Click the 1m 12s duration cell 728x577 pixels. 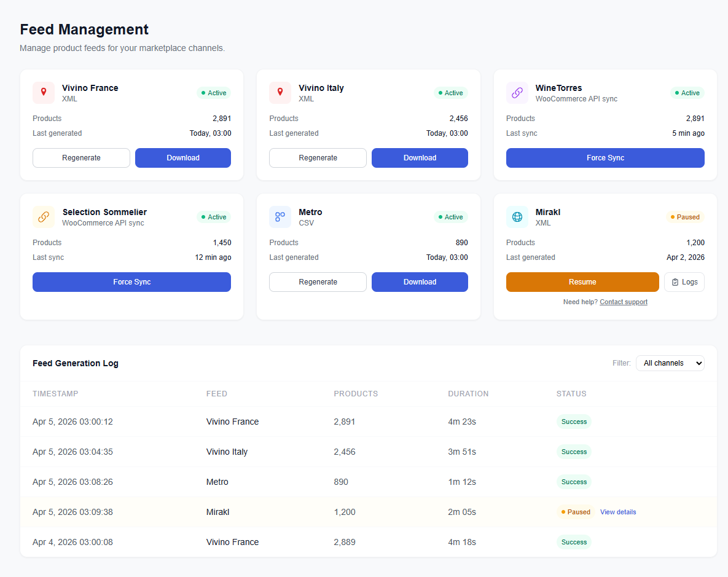[462, 482]
